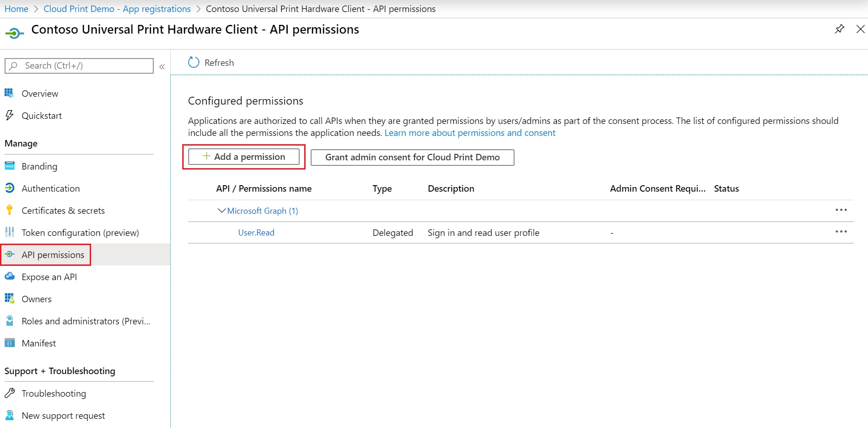Screen dimensions: 868x428
Task: Select Authentication in the Manage menu
Action: click(x=51, y=188)
